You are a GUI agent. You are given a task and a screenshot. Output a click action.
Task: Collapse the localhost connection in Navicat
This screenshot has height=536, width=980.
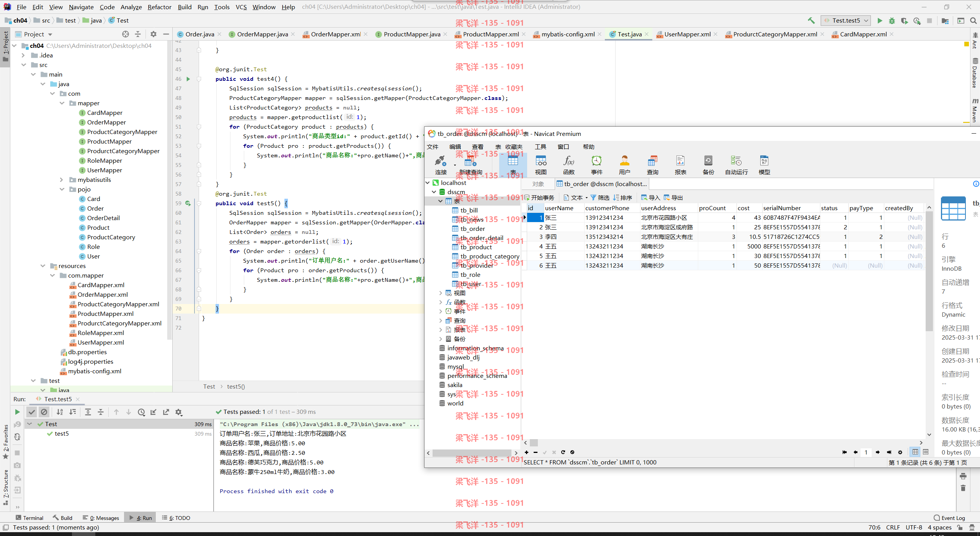[428, 183]
